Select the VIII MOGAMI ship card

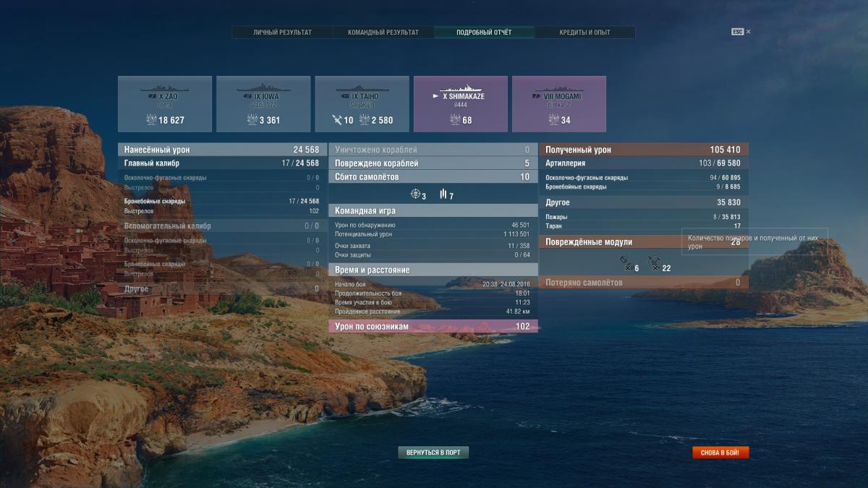[559, 104]
